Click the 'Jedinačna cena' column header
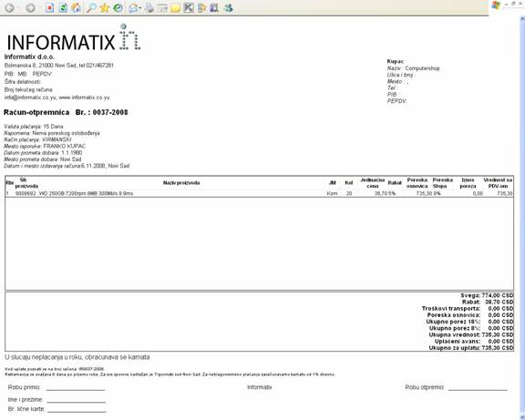 point(372,183)
